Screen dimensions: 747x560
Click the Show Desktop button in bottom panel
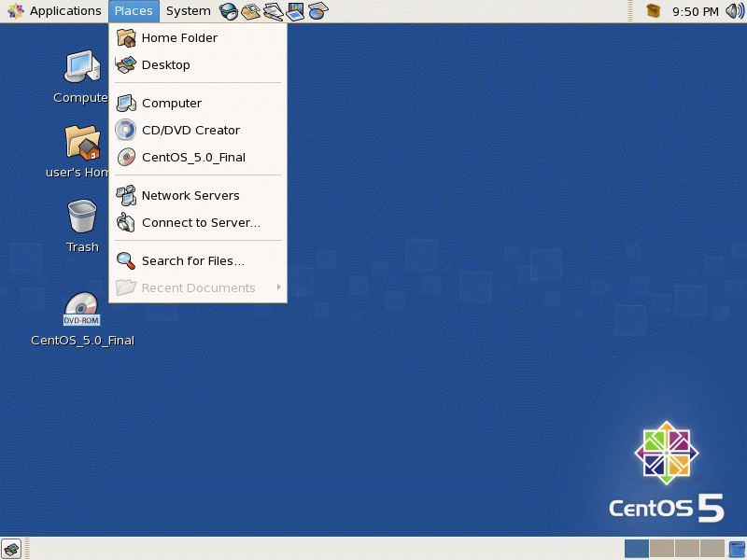tap(11, 549)
